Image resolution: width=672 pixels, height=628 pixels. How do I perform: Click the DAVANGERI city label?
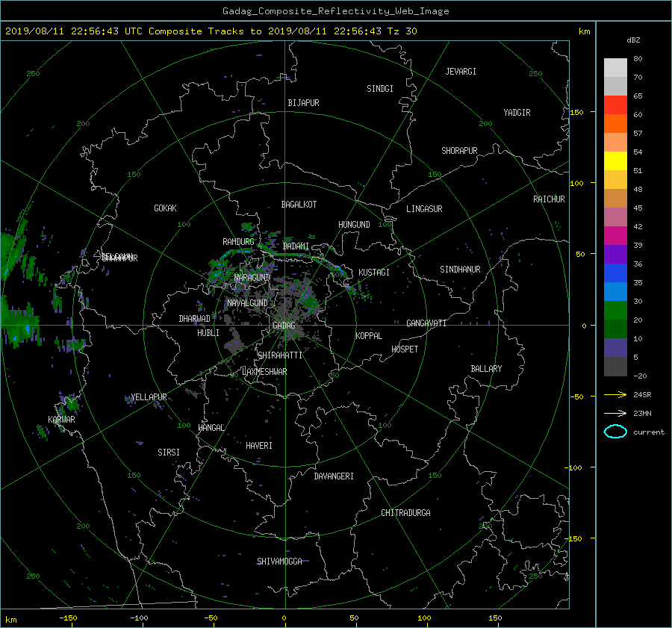pos(334,476)
